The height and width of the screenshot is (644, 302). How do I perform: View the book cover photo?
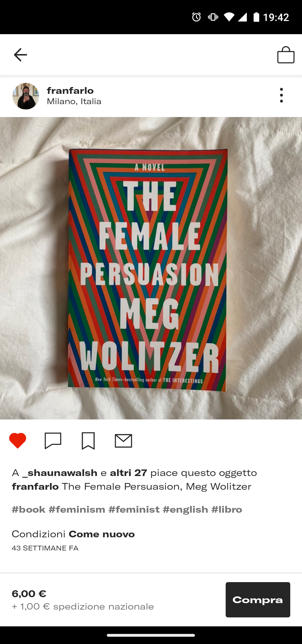pos(151,268)
